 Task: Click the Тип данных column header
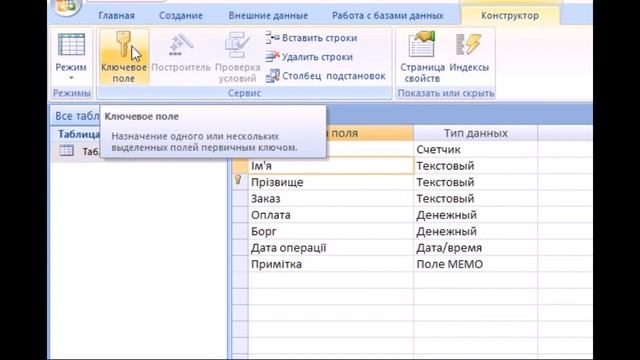click(476, 133)
